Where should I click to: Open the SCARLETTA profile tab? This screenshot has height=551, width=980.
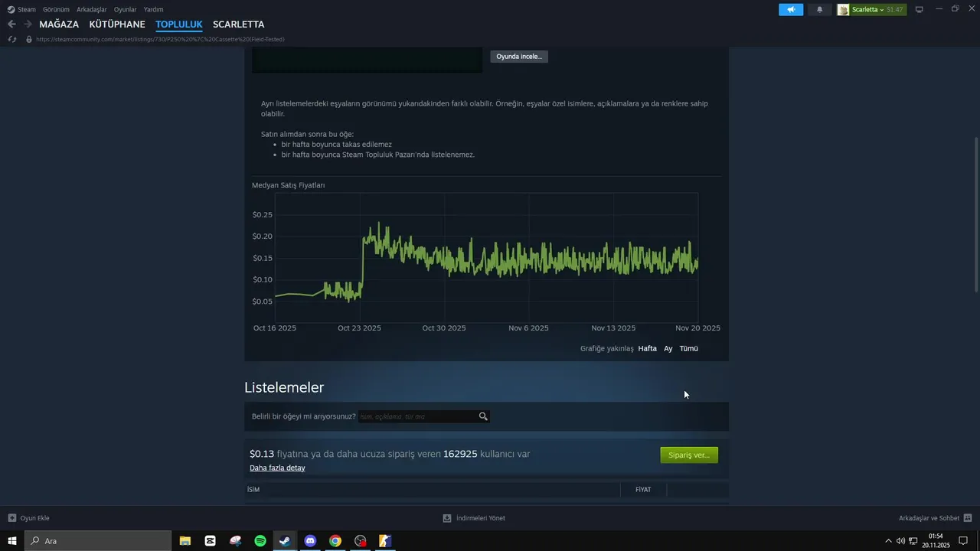pyautogui.click(x=239, y=24)
